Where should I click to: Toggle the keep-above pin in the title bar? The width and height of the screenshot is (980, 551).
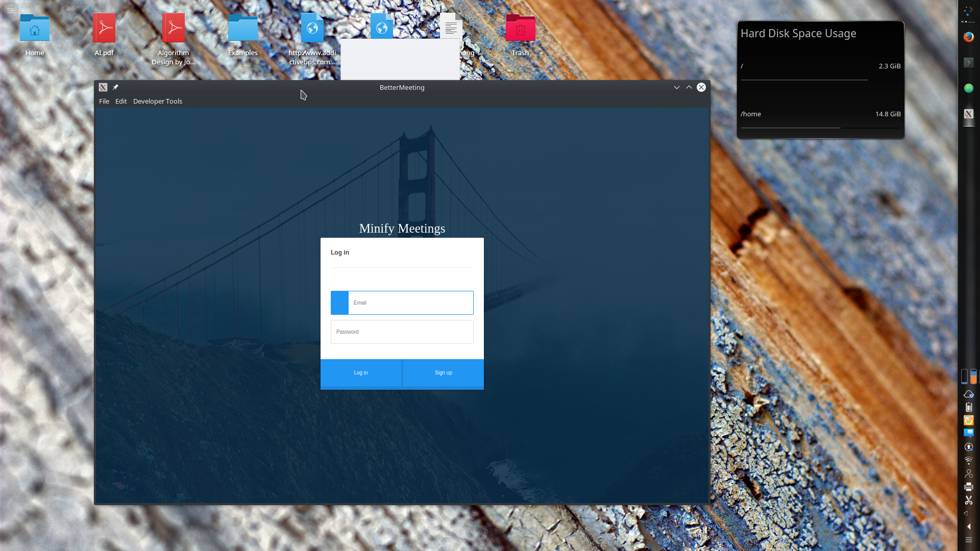coord(115,87)
